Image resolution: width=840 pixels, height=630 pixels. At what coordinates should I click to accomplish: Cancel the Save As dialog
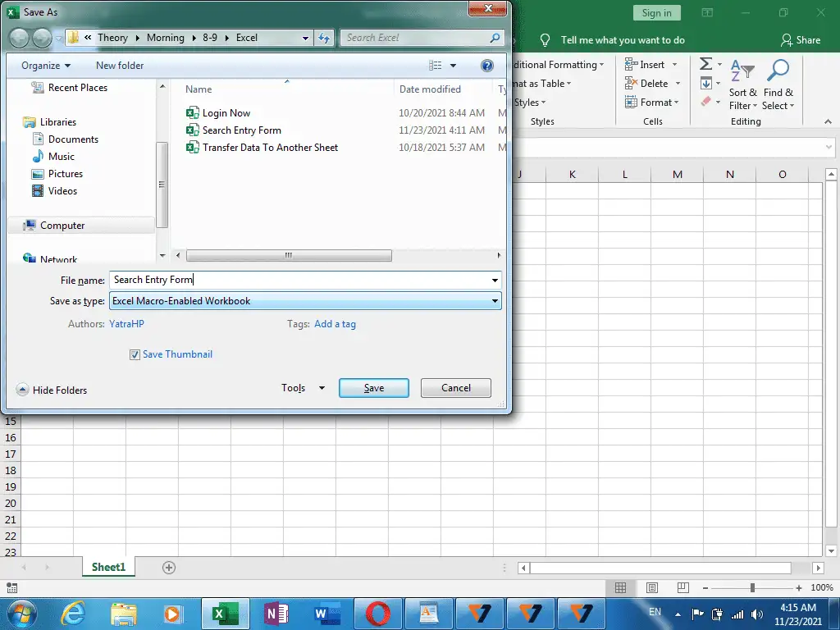455,388
